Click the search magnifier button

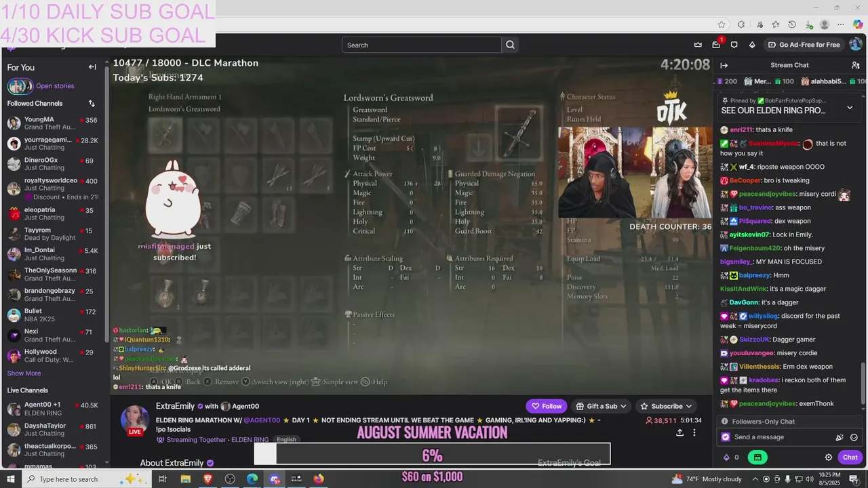[x=510, y=45]
